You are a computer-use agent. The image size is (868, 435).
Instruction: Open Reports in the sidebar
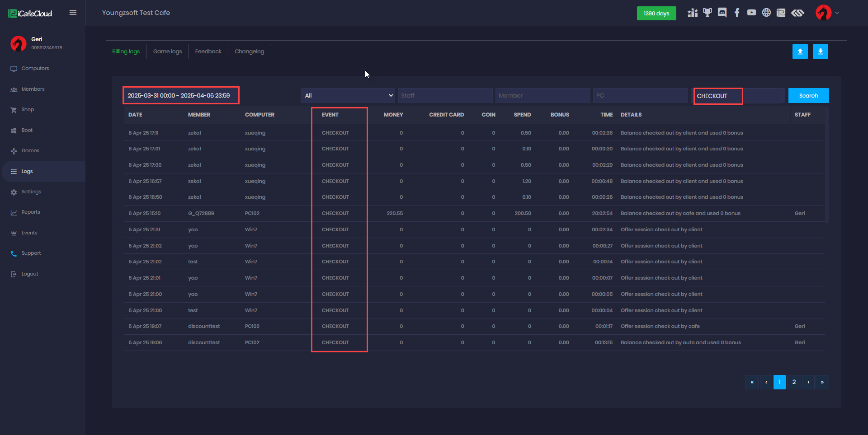31,212
